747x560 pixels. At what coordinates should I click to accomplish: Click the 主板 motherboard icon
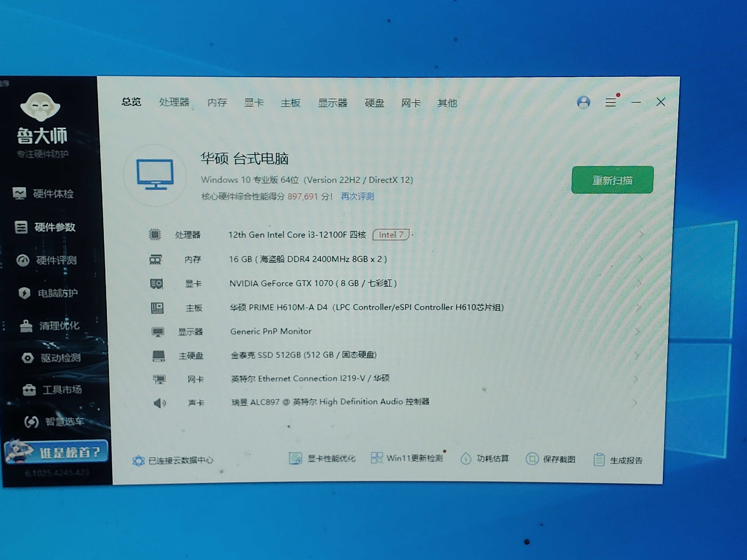(x=157, y=307)
